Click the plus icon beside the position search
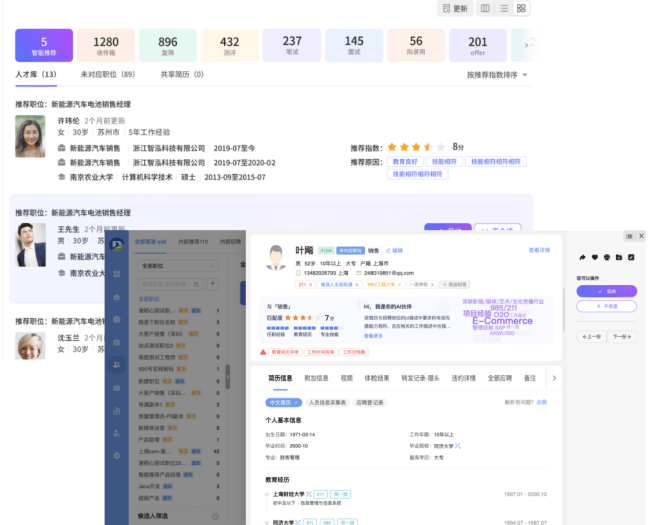 click(x=212, y=284)
